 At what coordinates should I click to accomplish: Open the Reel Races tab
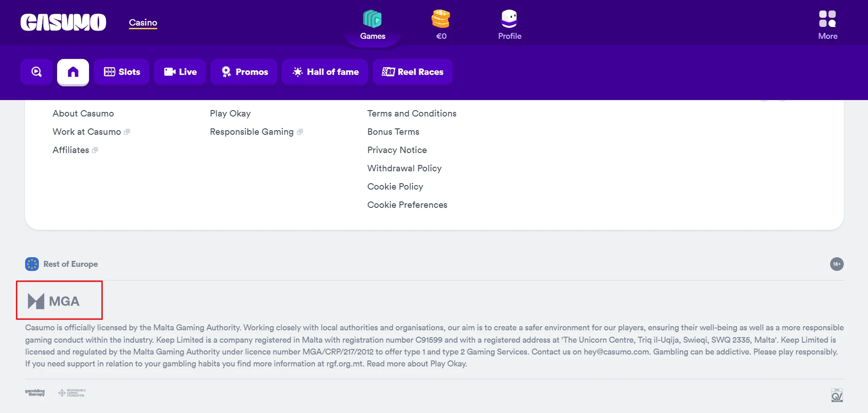point(413,72)
